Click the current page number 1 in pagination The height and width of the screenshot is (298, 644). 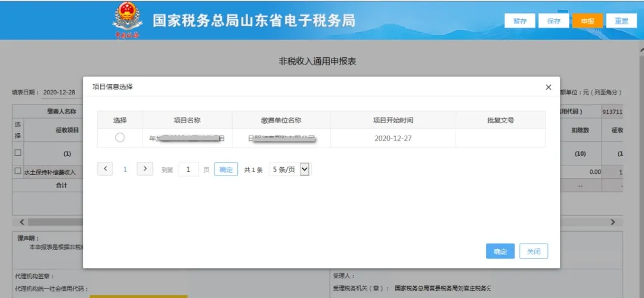tap(125, 170)
